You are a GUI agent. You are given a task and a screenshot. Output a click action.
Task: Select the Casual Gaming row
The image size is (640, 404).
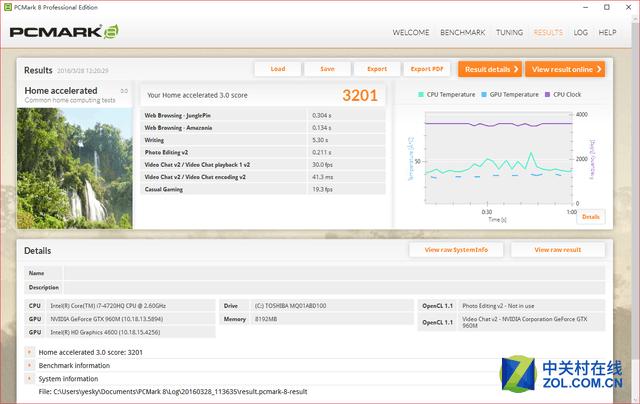(263, 189)
